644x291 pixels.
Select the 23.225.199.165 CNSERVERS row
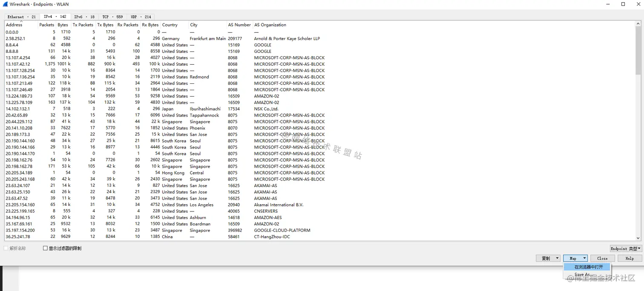319,211
